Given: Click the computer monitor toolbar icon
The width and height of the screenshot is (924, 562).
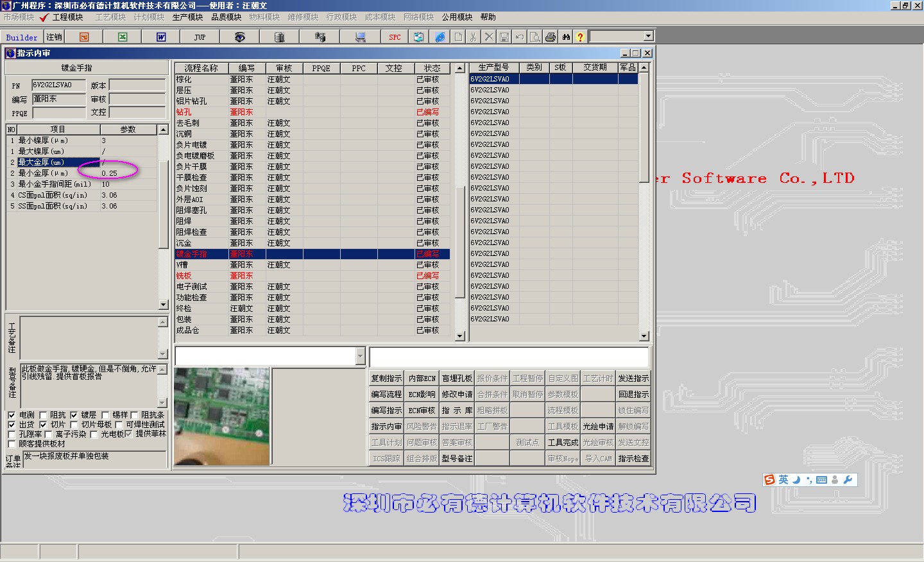Looking at the screenshot, I should [x=360, y=37].
